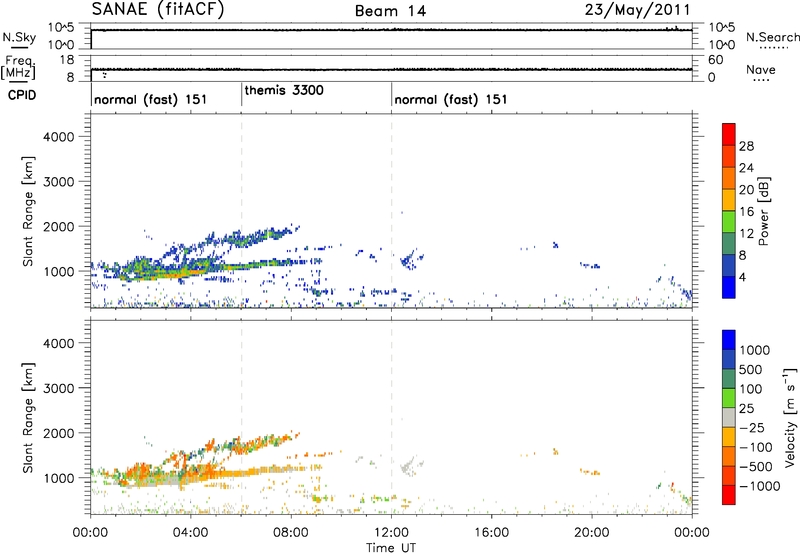Pick the bright blue bottom power swatch below 4
This screenshot has height=554, width=800.
729,287
